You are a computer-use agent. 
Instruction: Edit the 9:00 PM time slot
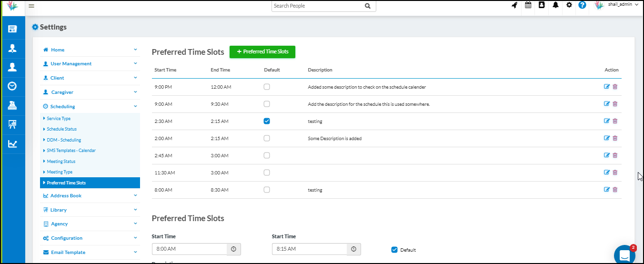[606, 87]
